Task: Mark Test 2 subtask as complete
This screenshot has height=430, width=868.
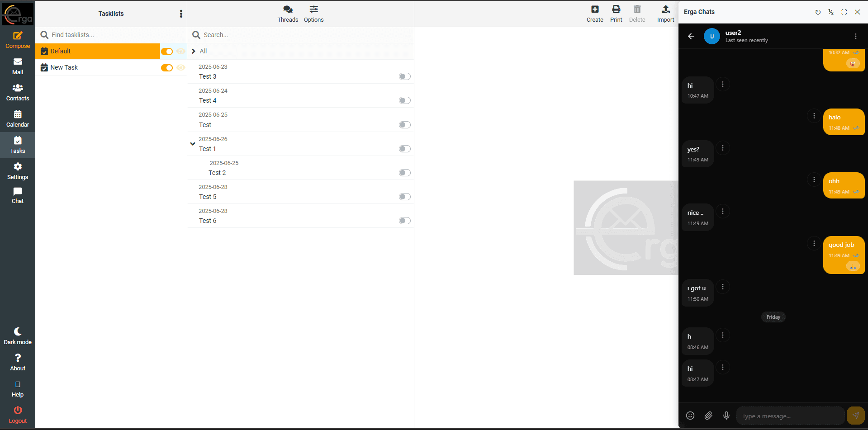Action: pos(405,173)
